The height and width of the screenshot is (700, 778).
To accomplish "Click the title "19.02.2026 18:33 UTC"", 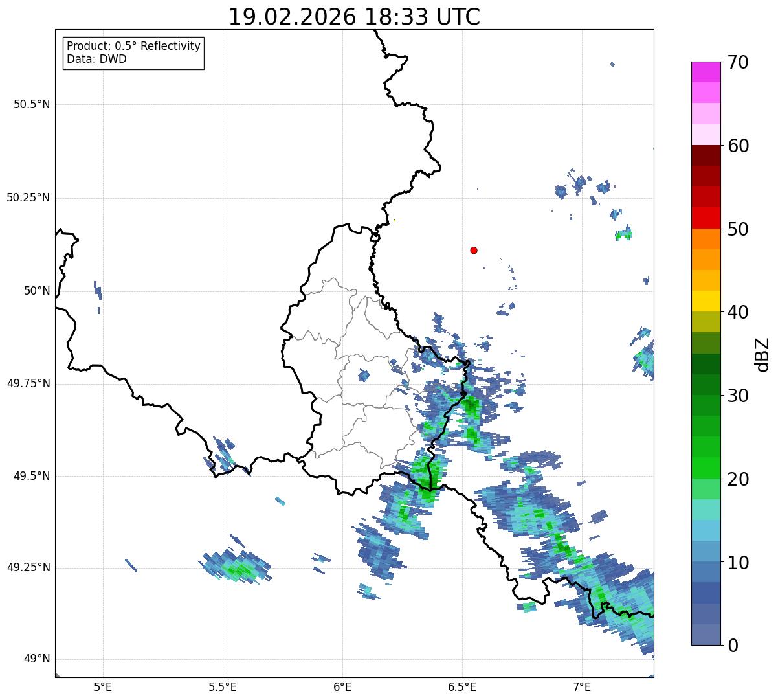I will click(x=354, y=17).
